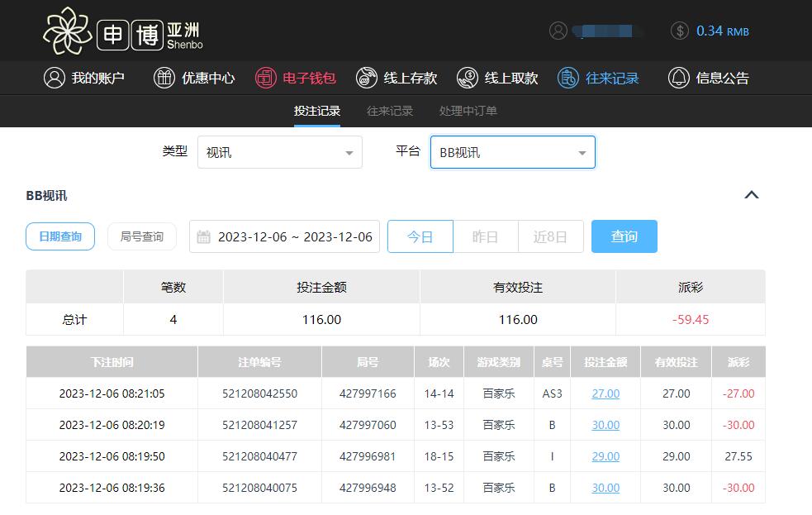The width and height of the screenshot is (812, 515).
Task: Click the 线上取款 withdrawal icon
Action: click(468, 78)
